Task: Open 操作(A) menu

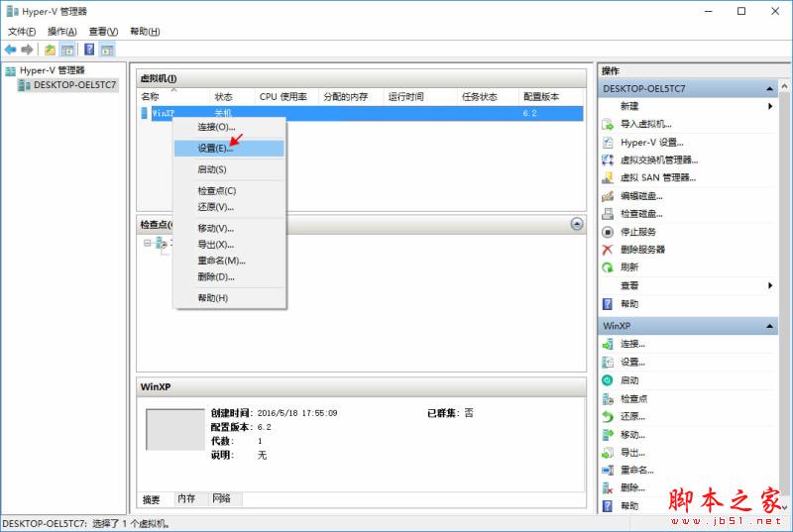Action: tap(62, 32)
